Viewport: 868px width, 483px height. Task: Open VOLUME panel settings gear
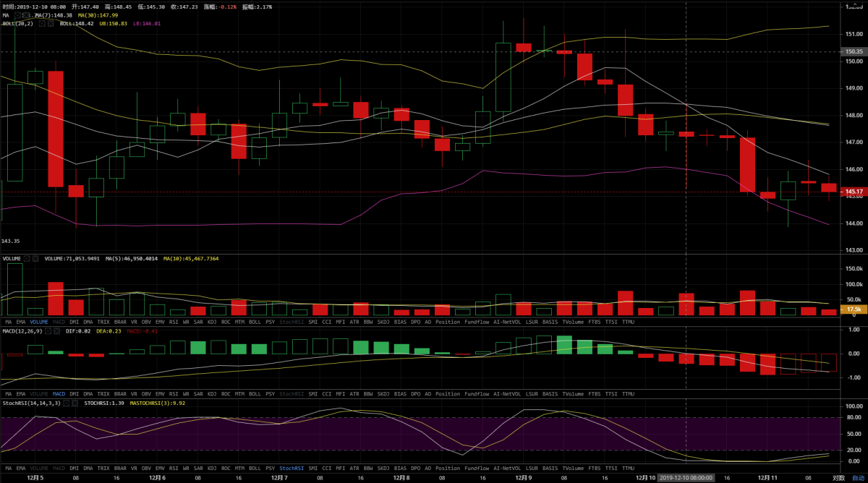coord(27,258)
